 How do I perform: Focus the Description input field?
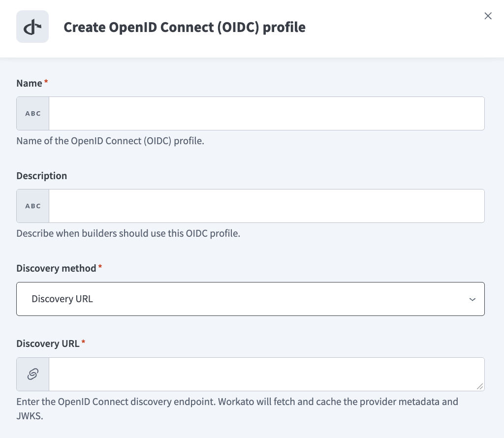click(x=266, y=206)
